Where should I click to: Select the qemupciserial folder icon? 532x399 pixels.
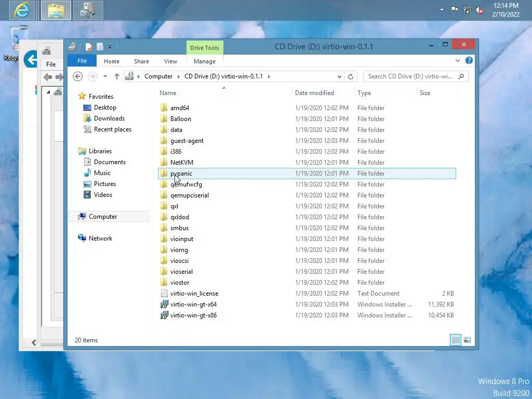coord(164,195)
